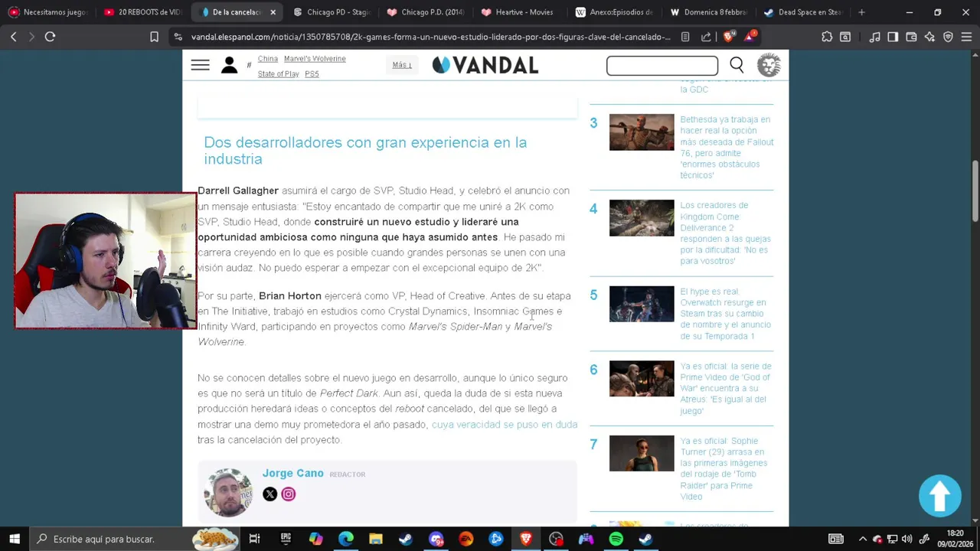
Task: Open Brave VPN shield icon
Action: coord(948,37)
